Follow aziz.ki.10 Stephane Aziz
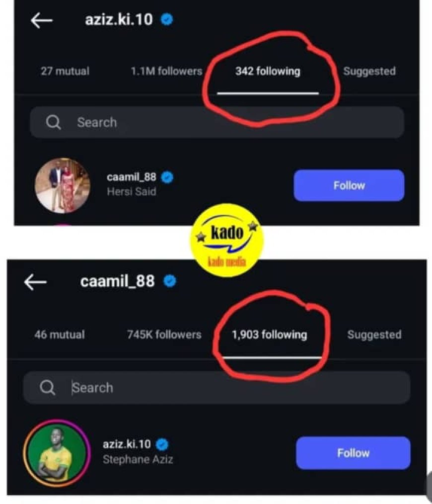432x504 pixels. tap(353, 453)
